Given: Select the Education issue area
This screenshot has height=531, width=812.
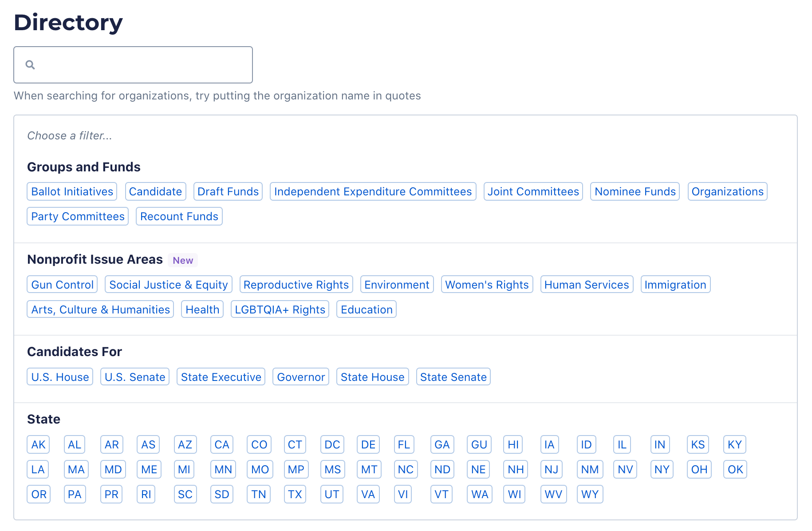Looking at the screenshot, I should click(367, 309).
